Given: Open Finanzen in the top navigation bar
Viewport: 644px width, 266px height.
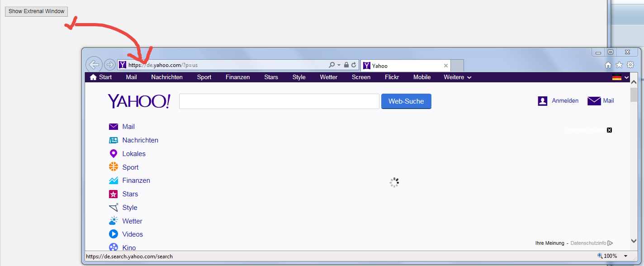Looking at the screenshot, I should coord(238,77).
